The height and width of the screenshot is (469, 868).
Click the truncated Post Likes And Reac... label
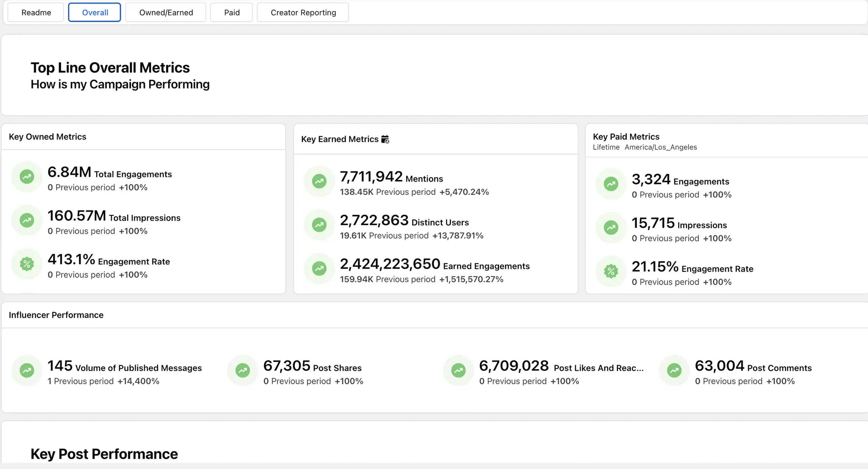[x=599, y=368]
